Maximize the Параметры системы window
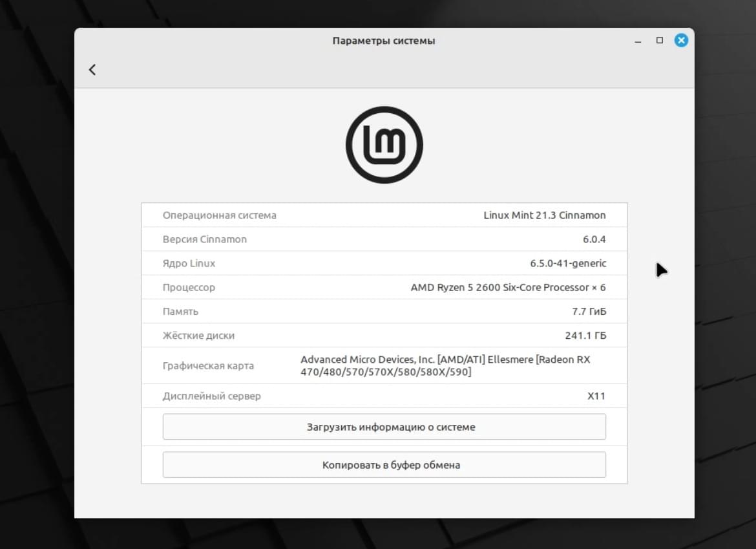Screen dimensions: 756x549 coord(660,41)
